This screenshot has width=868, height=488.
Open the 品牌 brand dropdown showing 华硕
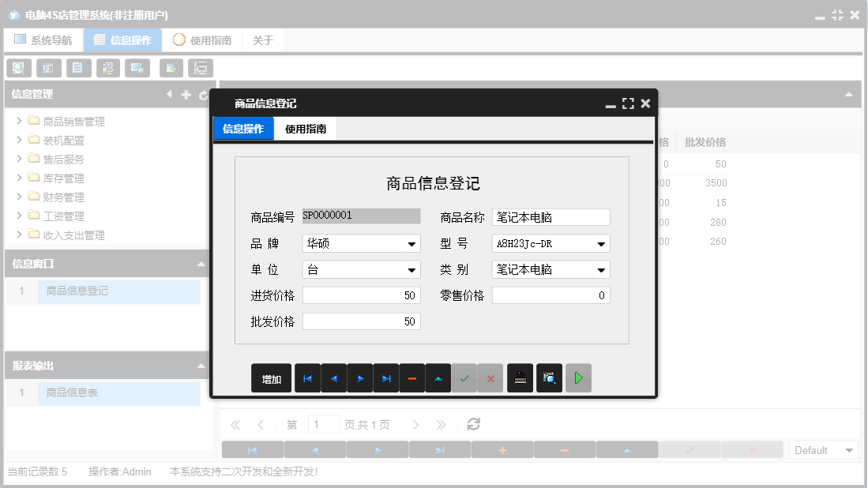pos(411,242)
